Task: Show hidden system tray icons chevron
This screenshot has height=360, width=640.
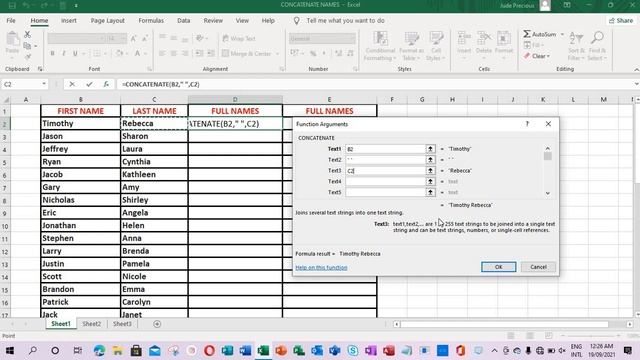Action: tap(494, 350)
